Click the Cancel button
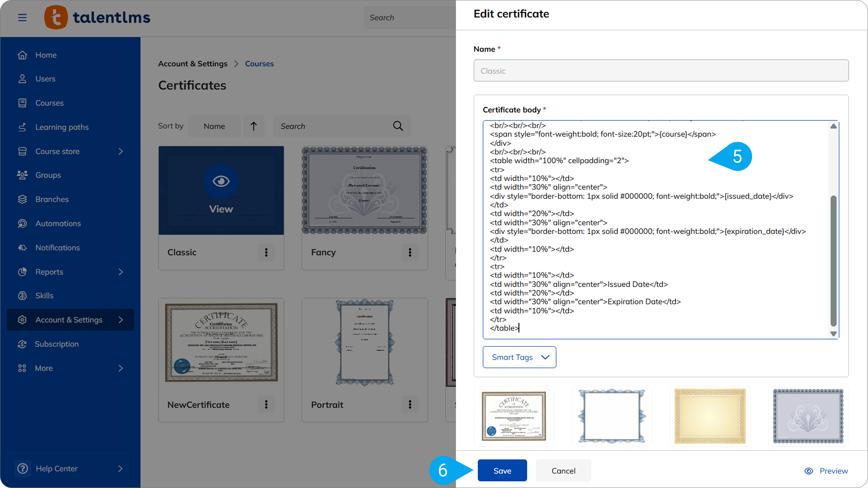Screen dimensions: 868x488 point(563,470)
